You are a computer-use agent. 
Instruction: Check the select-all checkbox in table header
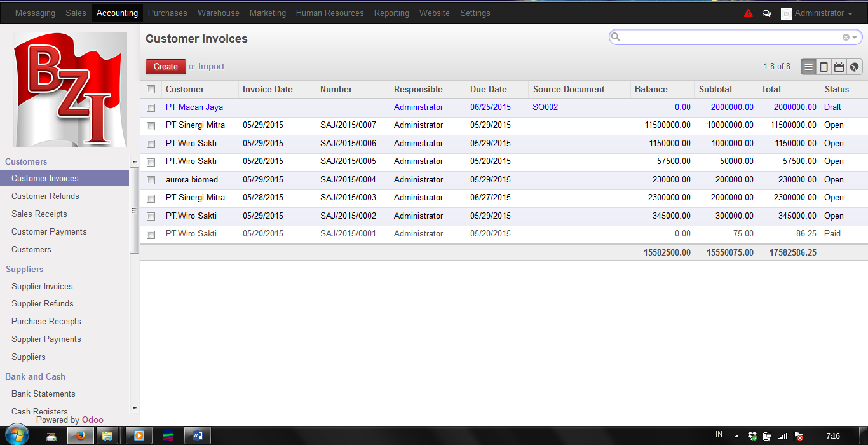(151, 89)
